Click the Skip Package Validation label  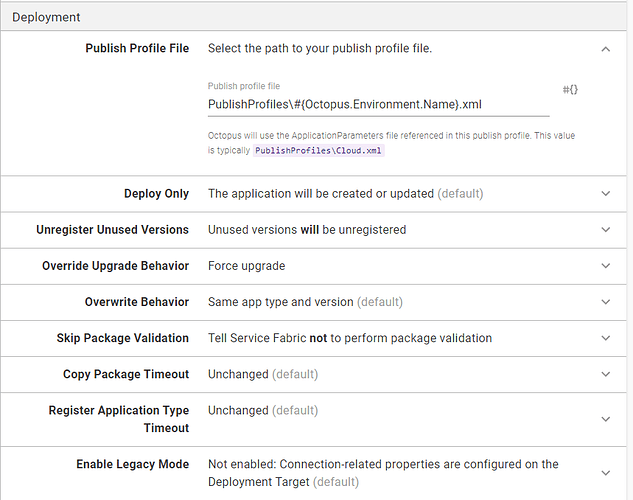click(x=122, y=338)
